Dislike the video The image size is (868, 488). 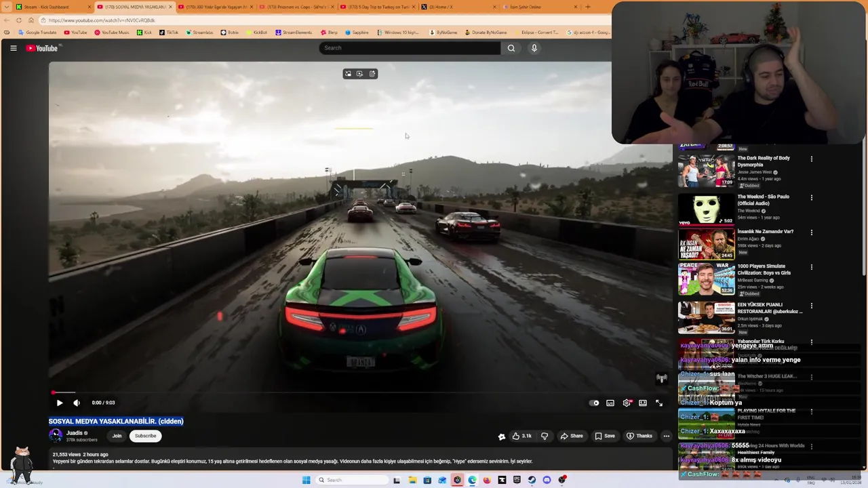point(544,436)
